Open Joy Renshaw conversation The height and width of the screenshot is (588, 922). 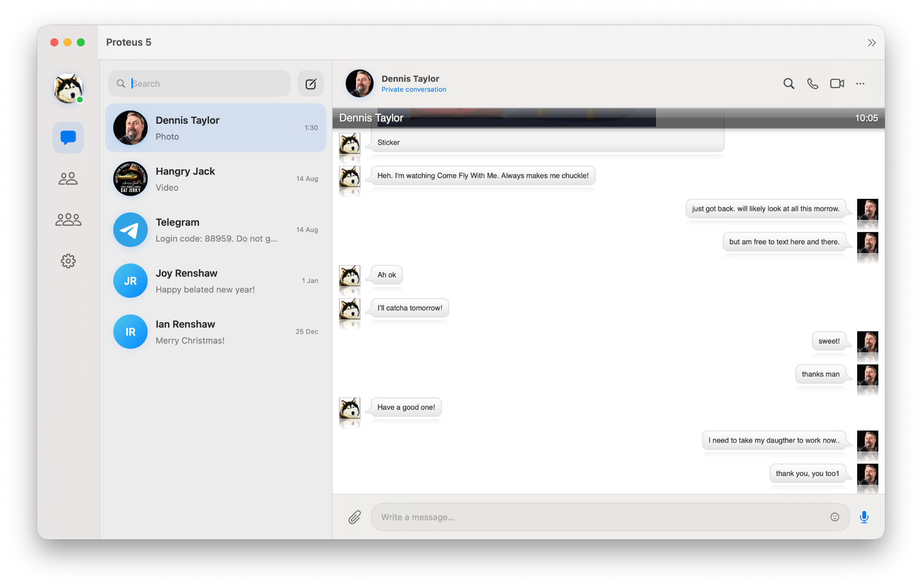click(x=216, y=281)
